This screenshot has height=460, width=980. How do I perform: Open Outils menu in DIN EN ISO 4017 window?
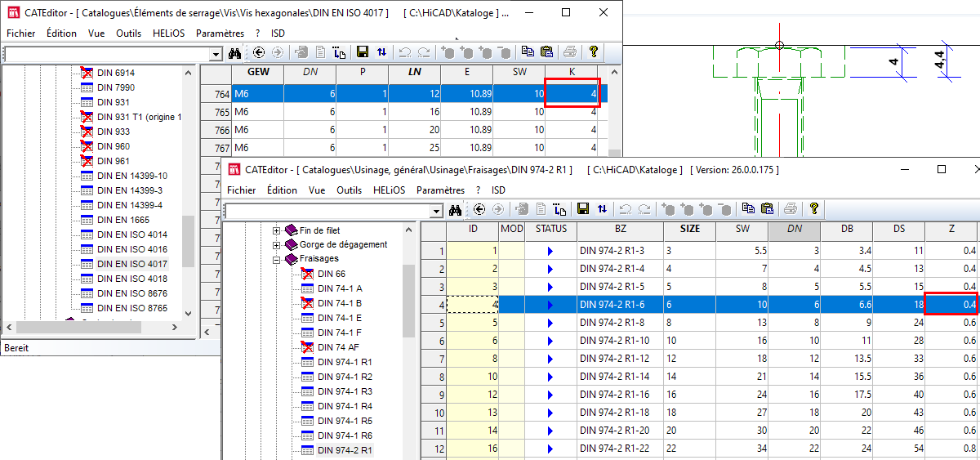[x=128, y=33]
